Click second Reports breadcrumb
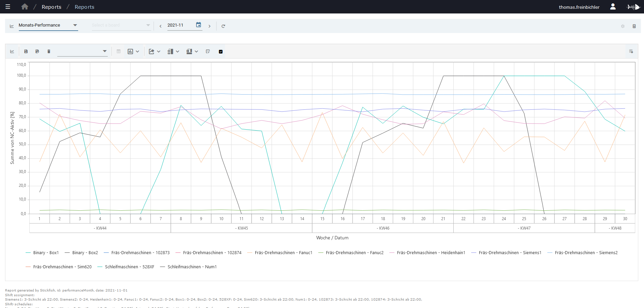The height and width of the screenshot is (308, 644). (85, 7)
